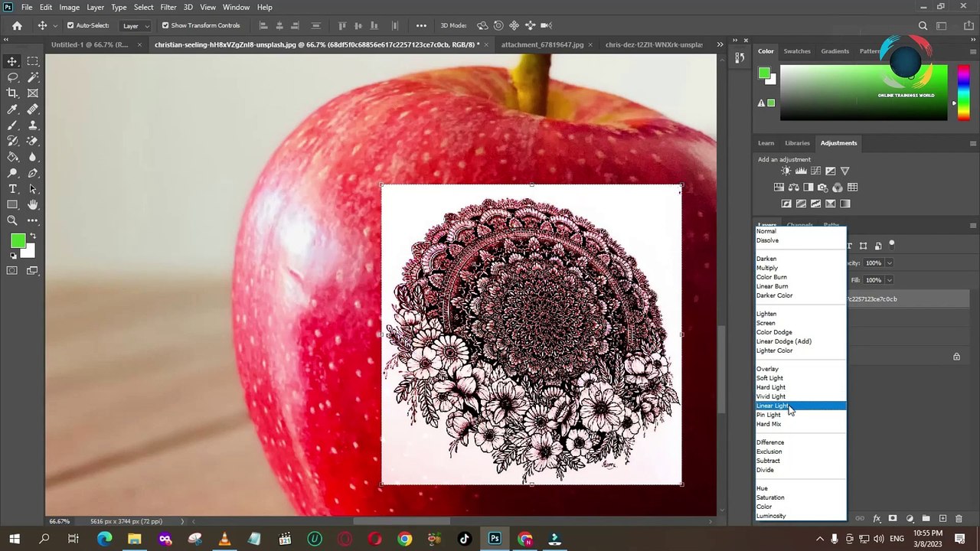Image resolution: width=980 pixels, height=551 pixels.
Task: Select the Dodge tool
Action: [x=12, y=173]
